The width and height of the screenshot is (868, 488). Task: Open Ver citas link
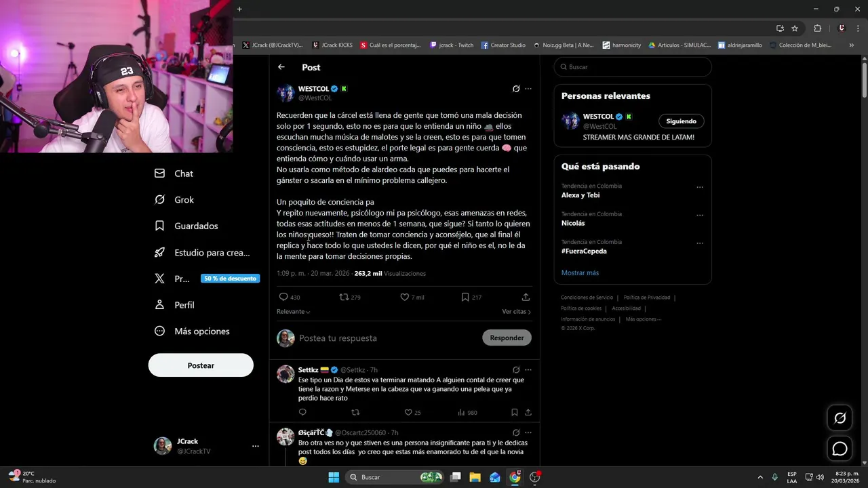516,312
